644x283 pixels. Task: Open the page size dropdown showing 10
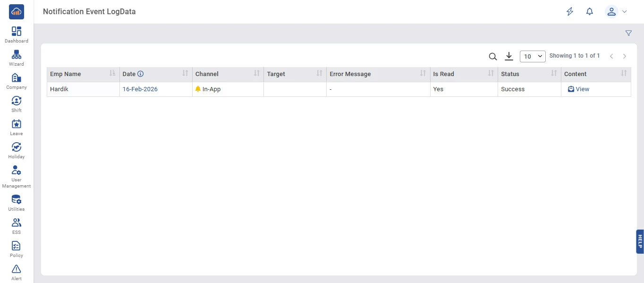click(533, 56)
